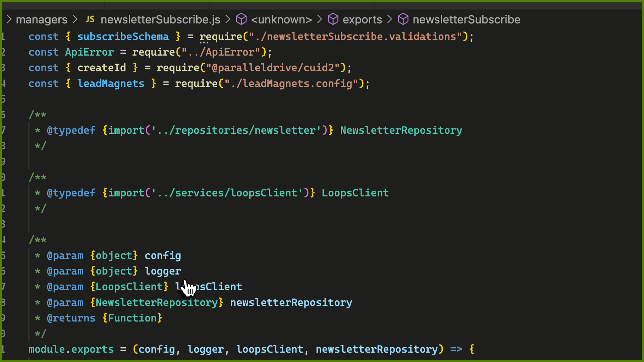The image size is (644, 362).
Task: Click the leadMagnets import name
Action: coord(111,83)
